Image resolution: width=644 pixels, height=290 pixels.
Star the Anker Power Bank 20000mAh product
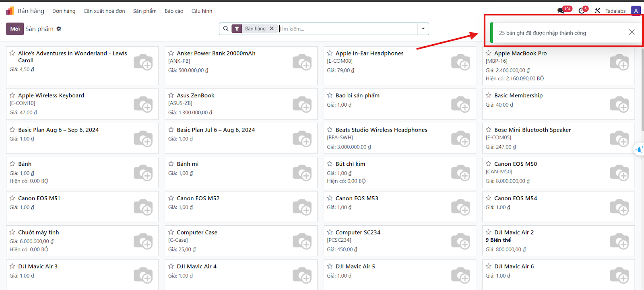171,53
